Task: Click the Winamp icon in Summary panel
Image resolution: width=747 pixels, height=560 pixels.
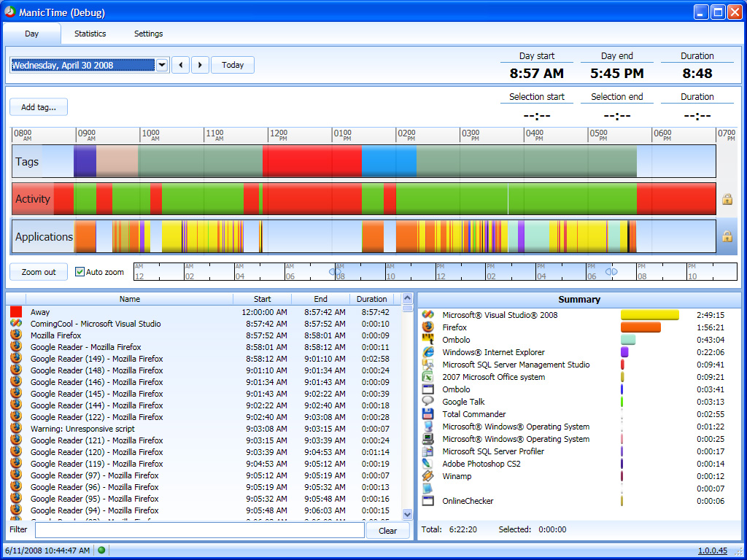Action: 428,476
